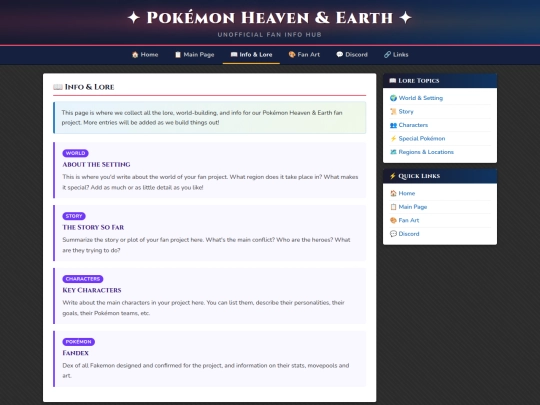Open Special Pokémon lore topic link

(422, 138)
